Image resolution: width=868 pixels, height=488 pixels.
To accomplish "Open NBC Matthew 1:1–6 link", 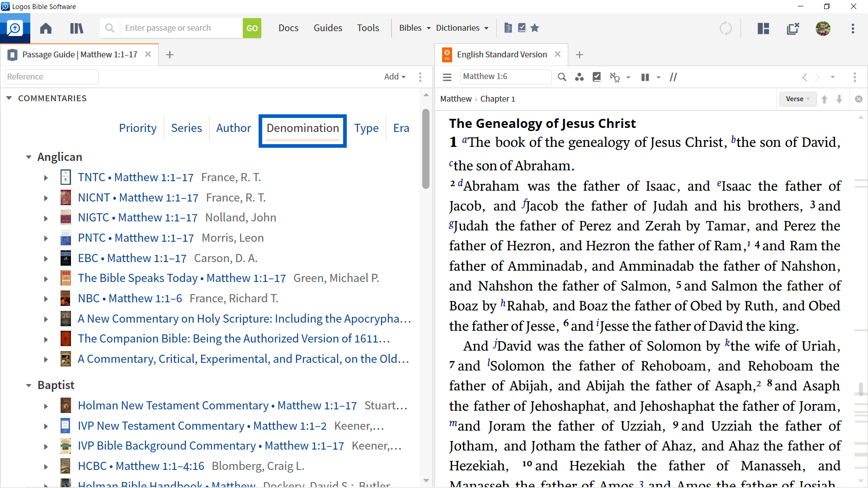I will tap(130, 299).
